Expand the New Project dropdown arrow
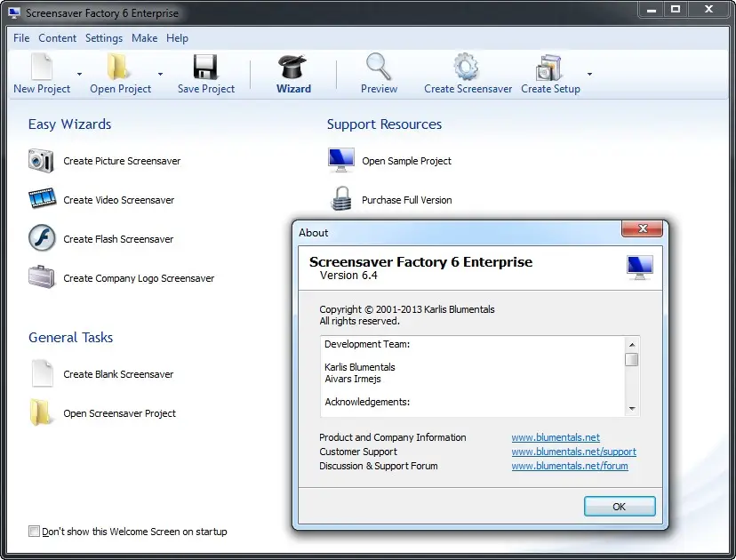This screenshot has width=736, height=560. pyautogui.click(x=79, y=74)
